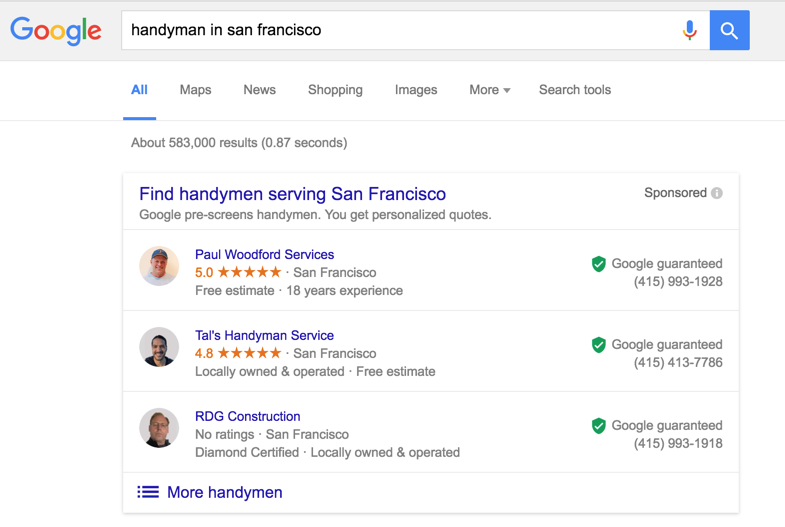Click the Sponsored info icon
This screenshot has height=527, width=785.
click(717, 193)
